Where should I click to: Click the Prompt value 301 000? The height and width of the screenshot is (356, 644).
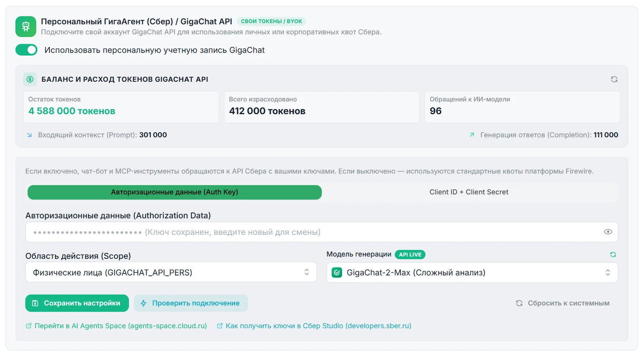tap(153, 135)
